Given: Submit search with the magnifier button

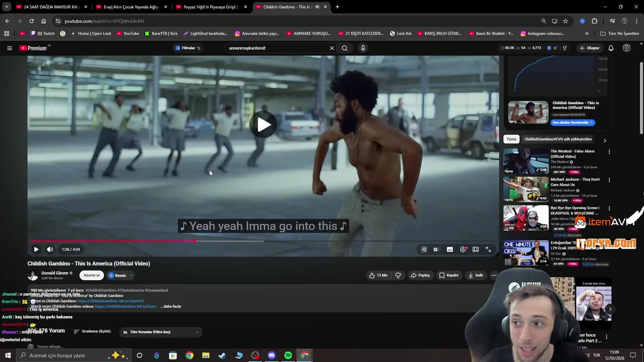Looking at the screenshot, I should click(x=345, y=48).
